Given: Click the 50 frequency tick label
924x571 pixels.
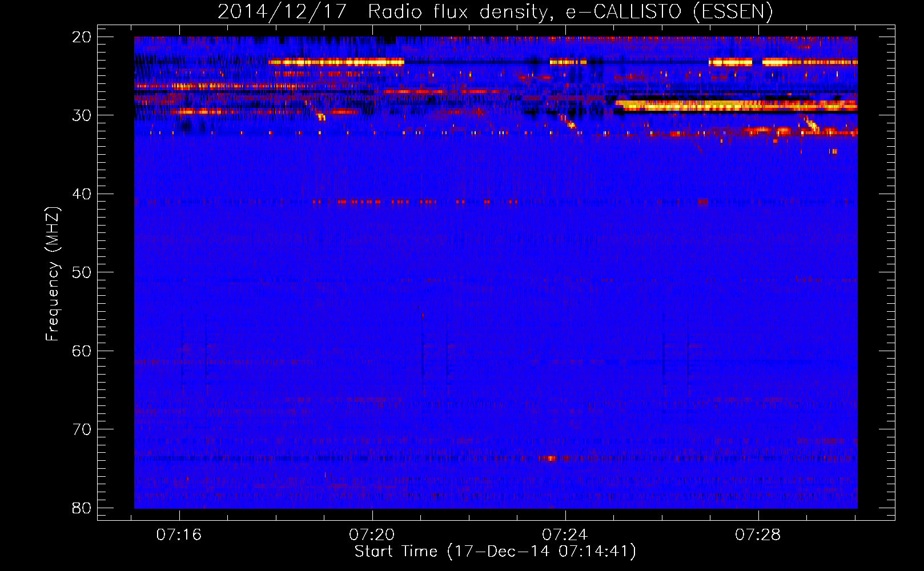Looking at the screenshot, I should click(x=82, y=272).
